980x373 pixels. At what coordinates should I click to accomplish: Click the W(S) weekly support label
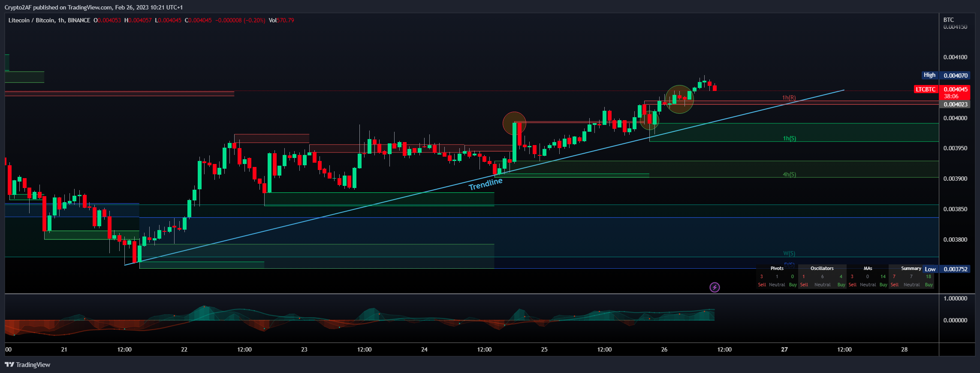click(789, 253)
